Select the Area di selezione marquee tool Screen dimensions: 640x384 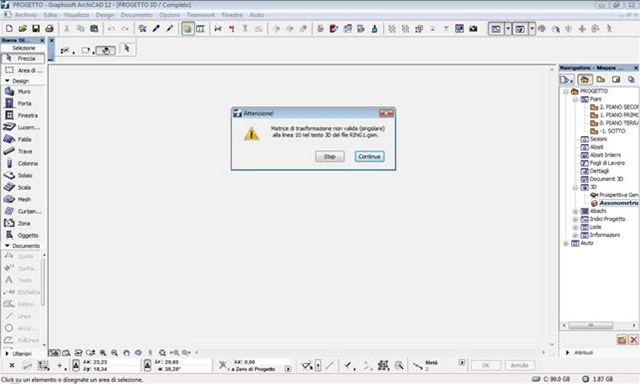[23, 70]
